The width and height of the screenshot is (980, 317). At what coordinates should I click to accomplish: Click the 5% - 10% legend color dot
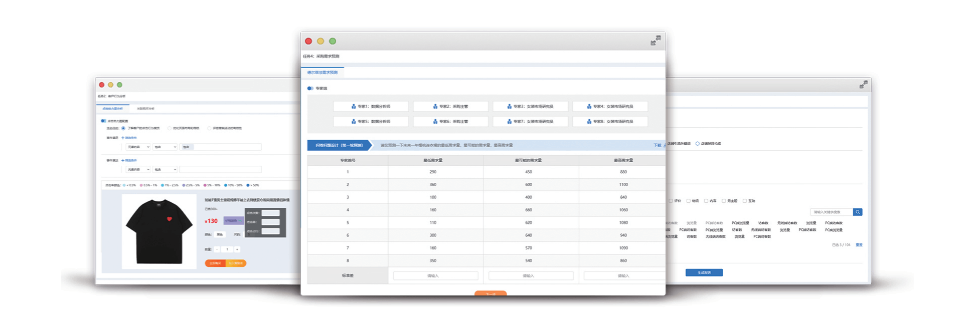pos(205,185)
